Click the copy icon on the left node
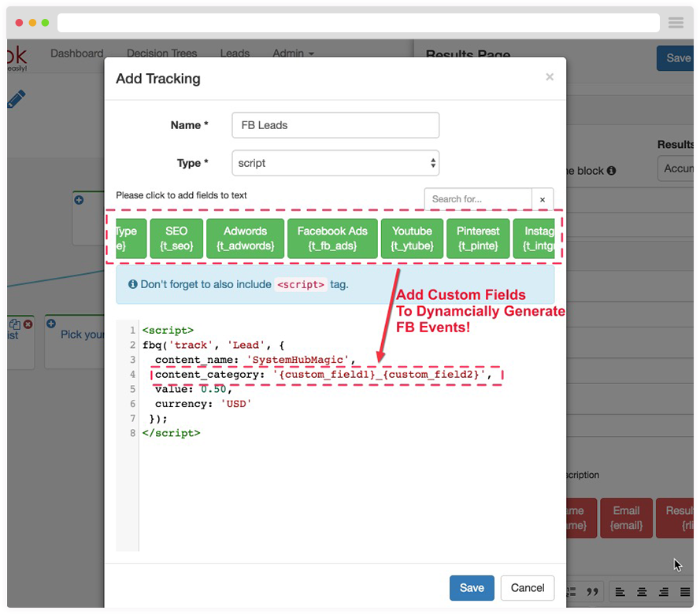The width and height of the screenshot is (700, 614). tap(15, 324)
